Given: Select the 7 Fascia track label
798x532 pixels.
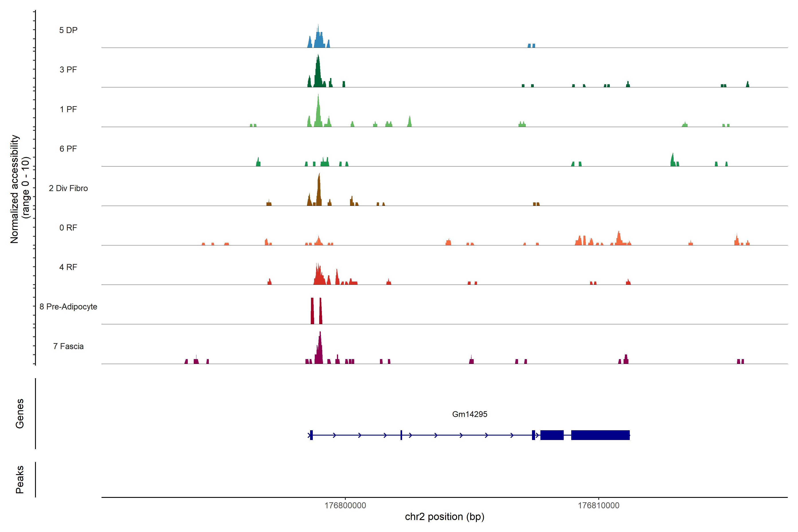Looking at the screenshot, I should 68,346.
